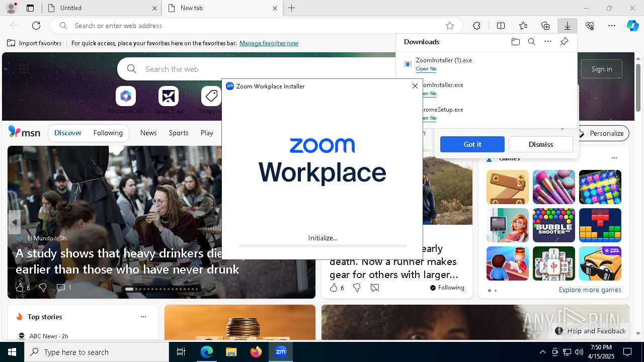The width and height of the screenshot is (644, 362).
Task: Open the Favorites list icon
Action: click(x=523, y=26)
